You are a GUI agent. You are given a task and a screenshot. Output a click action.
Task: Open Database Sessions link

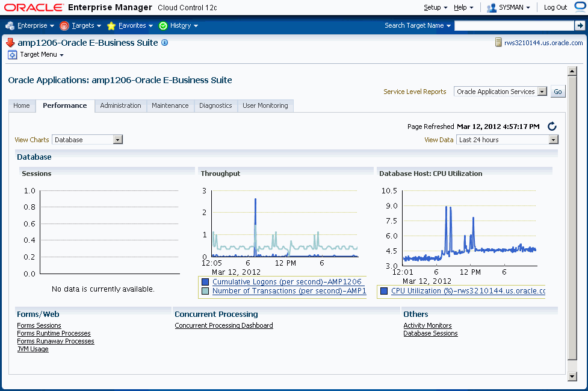(x=430, y=333)
